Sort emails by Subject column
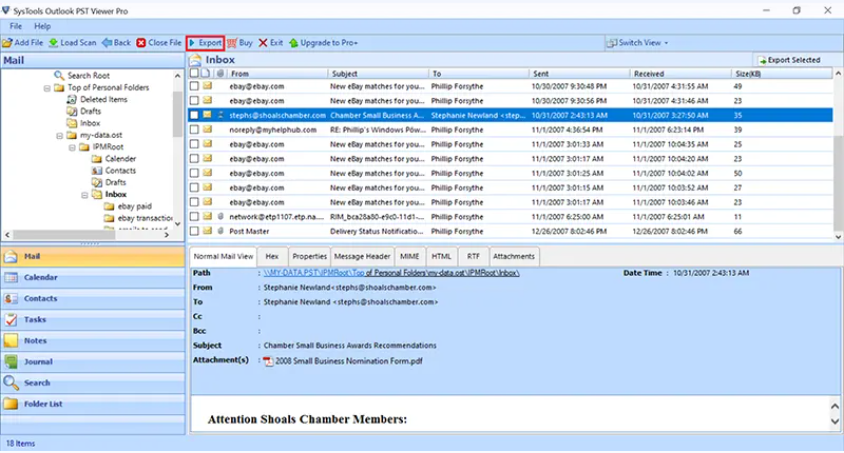Image resolution: width=844 pixels, height=453 pixels. (x=377, y=74)
